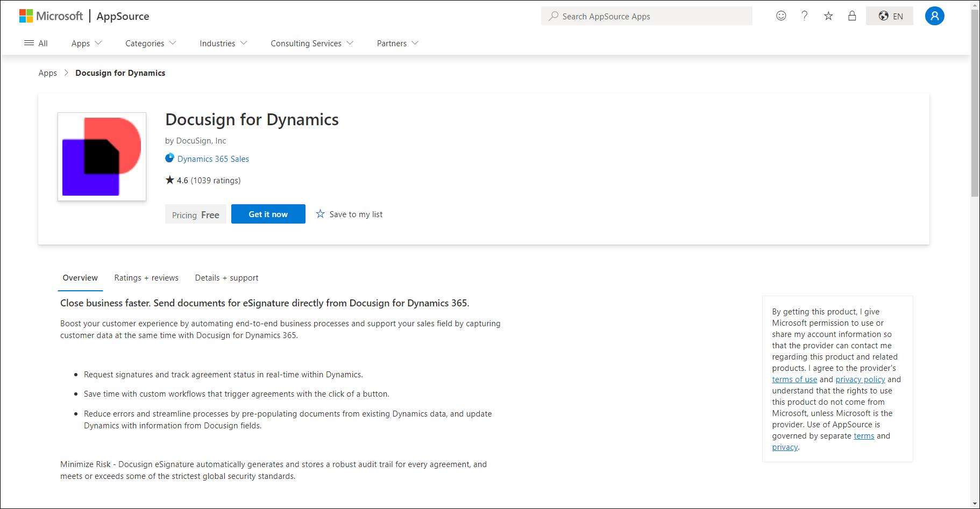
Task: Open the Details + support tab
Action: pos(226,277)
